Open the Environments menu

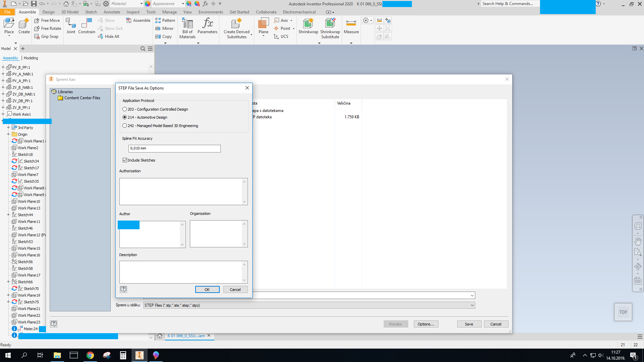point(211,12)
